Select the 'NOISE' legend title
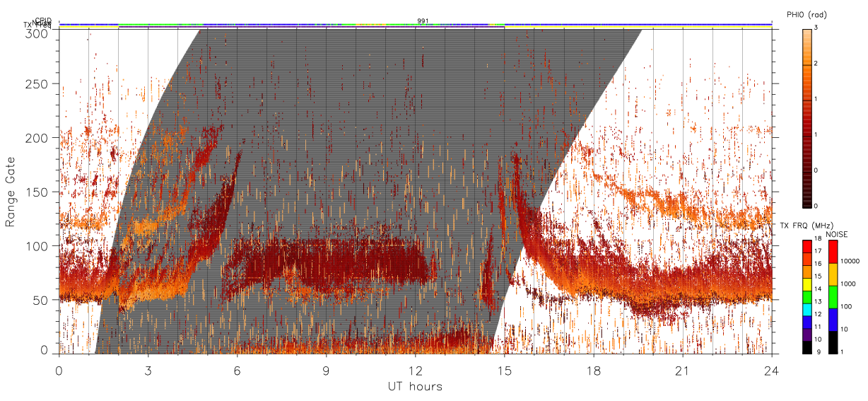 [837, 234]
